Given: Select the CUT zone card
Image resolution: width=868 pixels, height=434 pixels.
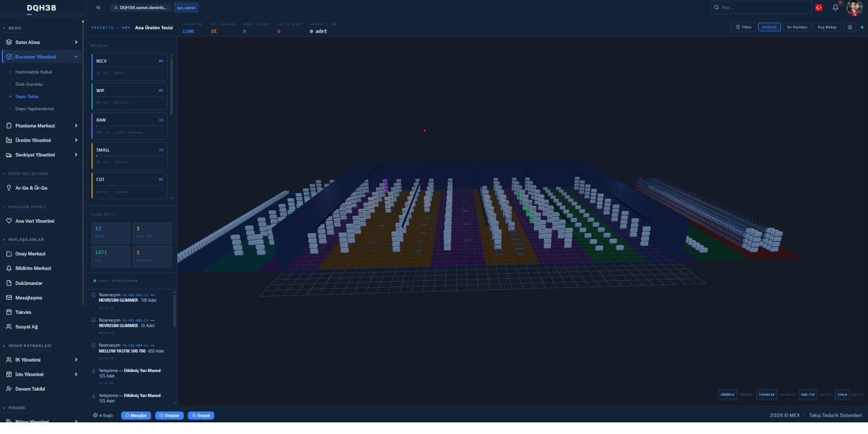Looking at the screenshot, I should point(130,185).
